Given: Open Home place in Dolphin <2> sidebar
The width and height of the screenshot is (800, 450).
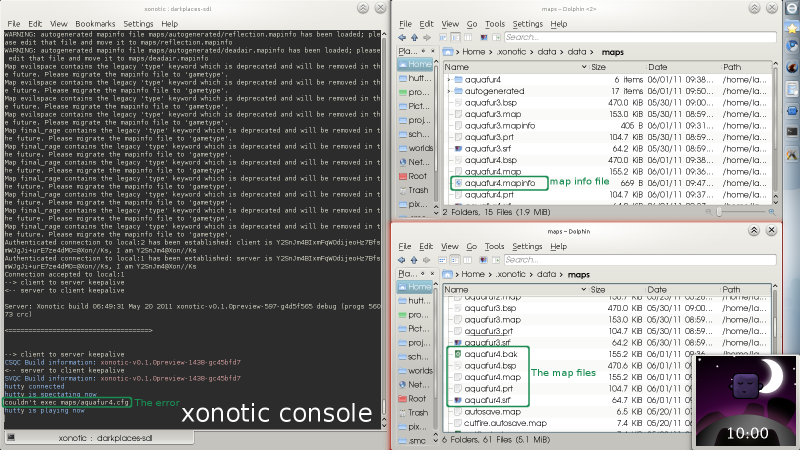Looking at the screenshot, I should click(x=414, y=64).
